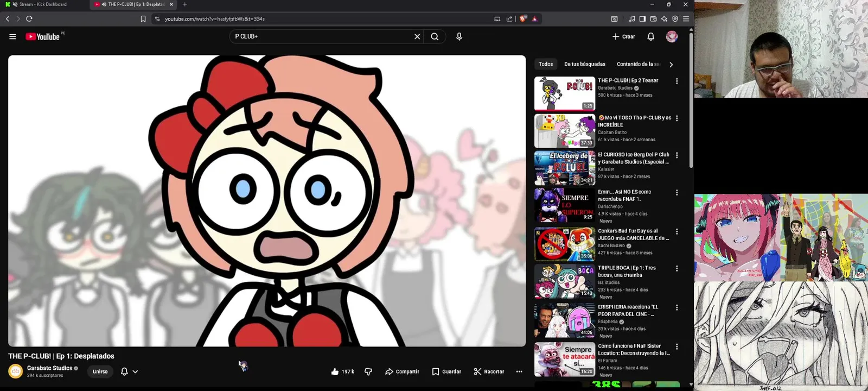The width and height of the screenshot is (868, 391).
Task: Open options for Cómo funciona FNaF Sister Location
Action: pos(676,346)
